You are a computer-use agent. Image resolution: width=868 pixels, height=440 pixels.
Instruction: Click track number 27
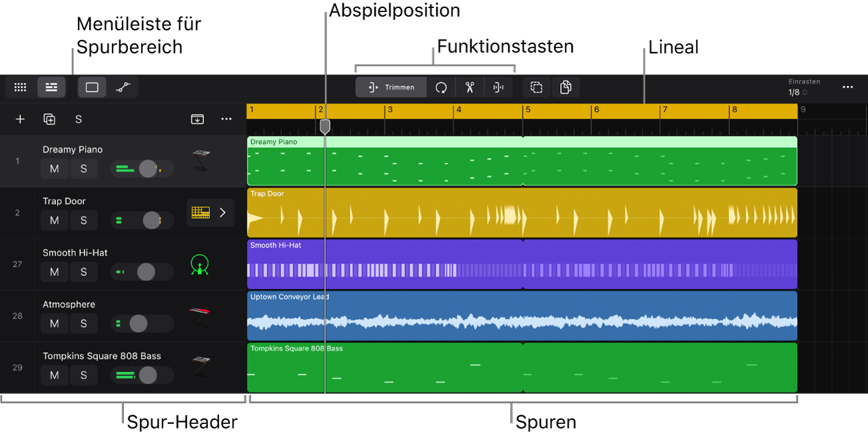point(17,265)
